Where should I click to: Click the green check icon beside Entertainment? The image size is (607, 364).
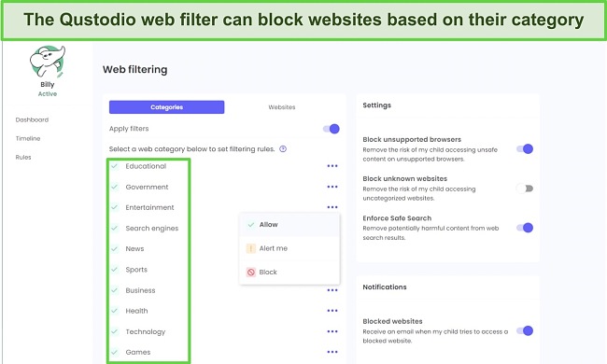(x=115, y=207)
